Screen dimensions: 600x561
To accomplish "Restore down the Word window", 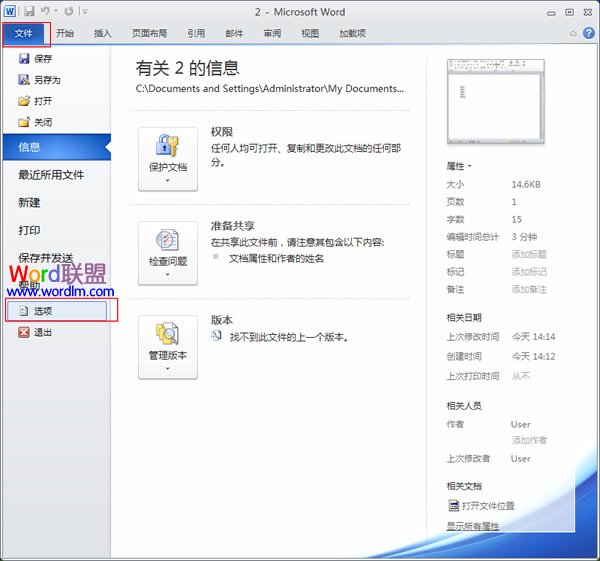I will coord(569,13).
